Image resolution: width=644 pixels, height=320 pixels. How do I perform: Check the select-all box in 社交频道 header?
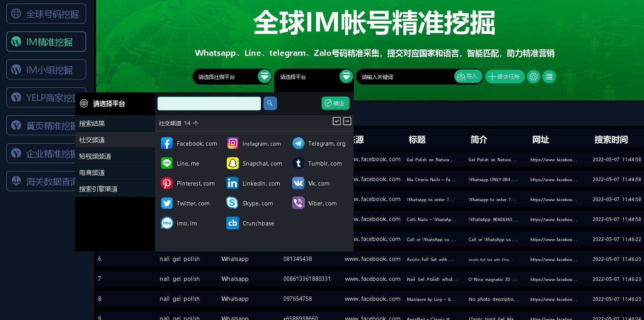(x=337, y=121)
